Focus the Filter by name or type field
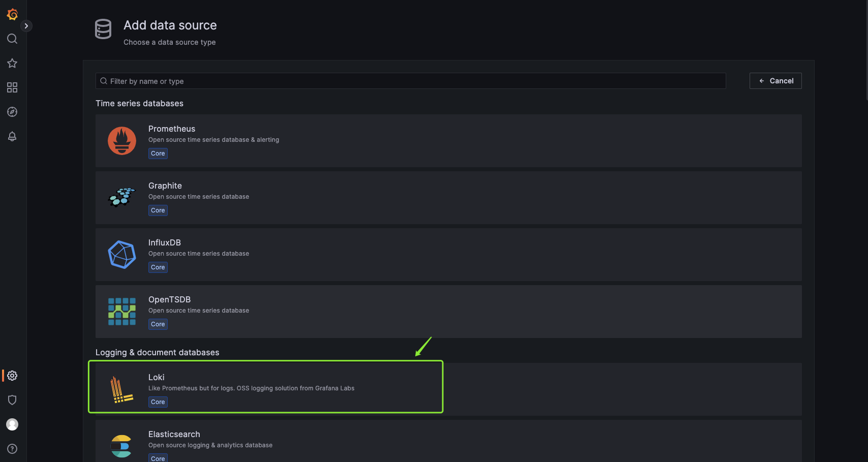 pos(411,81)
